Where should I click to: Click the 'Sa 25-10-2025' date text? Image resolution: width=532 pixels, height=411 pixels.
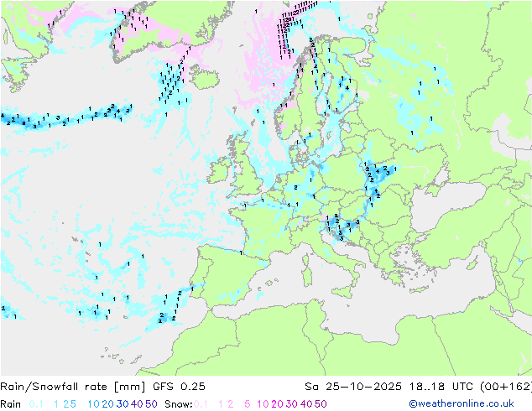point(353,387)
